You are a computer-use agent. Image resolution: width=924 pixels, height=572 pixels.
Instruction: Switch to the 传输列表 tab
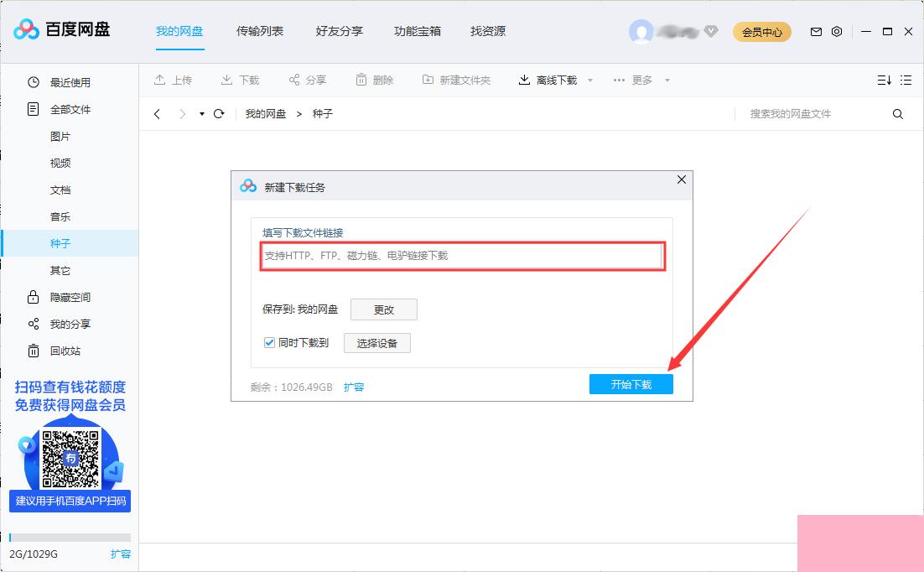(260, 31)
